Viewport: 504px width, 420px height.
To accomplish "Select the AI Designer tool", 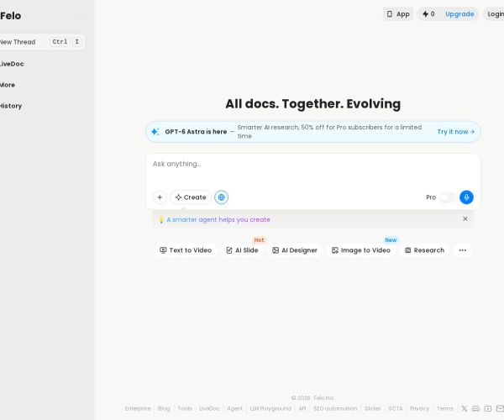I will tap(295, 250).
